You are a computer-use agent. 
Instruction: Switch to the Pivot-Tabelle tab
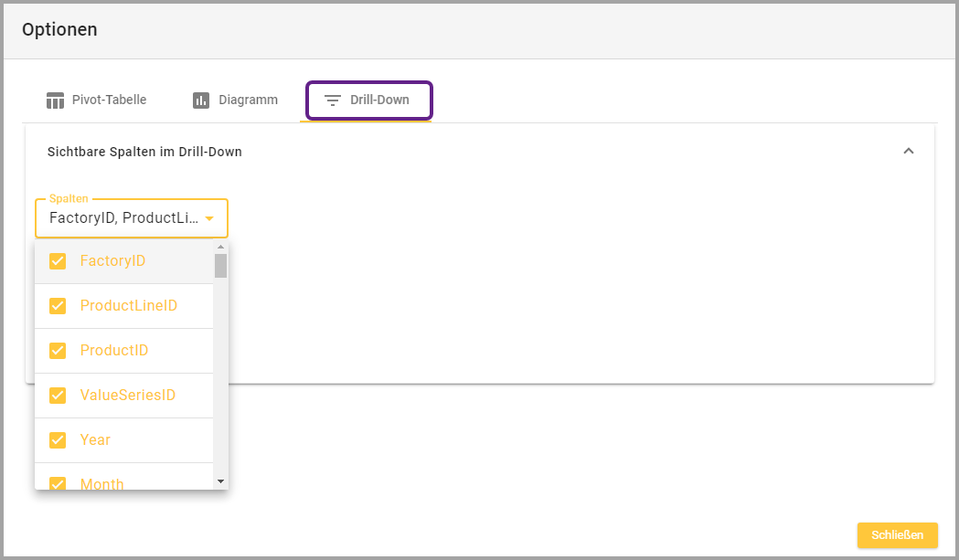(97, 100)
